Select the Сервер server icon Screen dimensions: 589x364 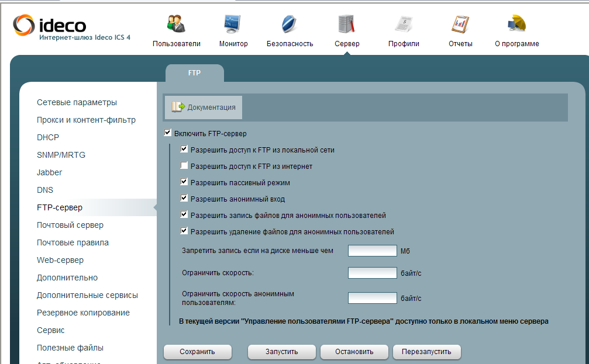[x=346, y=24]
